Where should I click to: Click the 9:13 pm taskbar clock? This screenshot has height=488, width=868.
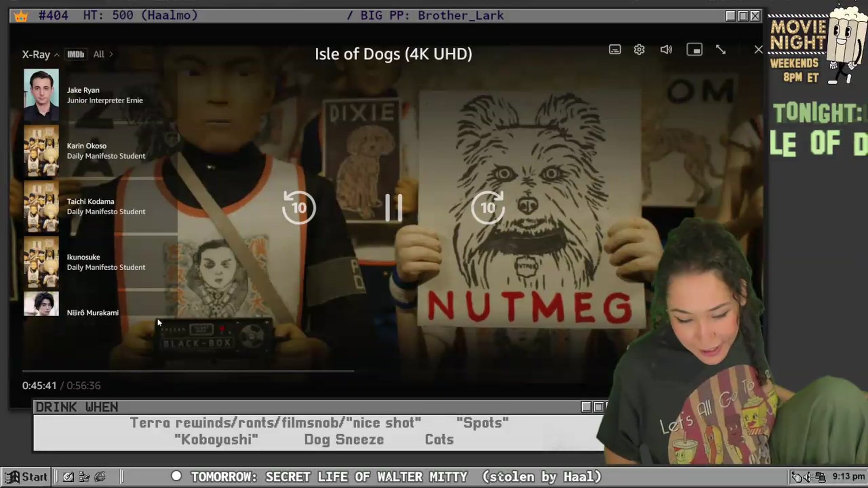(849, 476)
